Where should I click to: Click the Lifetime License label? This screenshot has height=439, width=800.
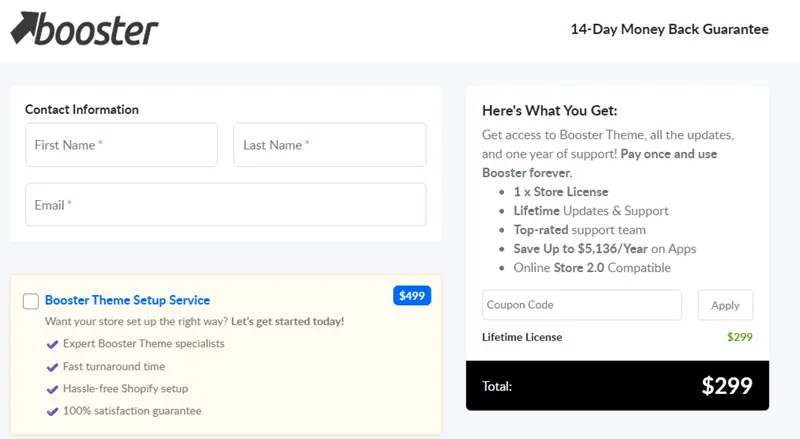[x=522, y=337]
